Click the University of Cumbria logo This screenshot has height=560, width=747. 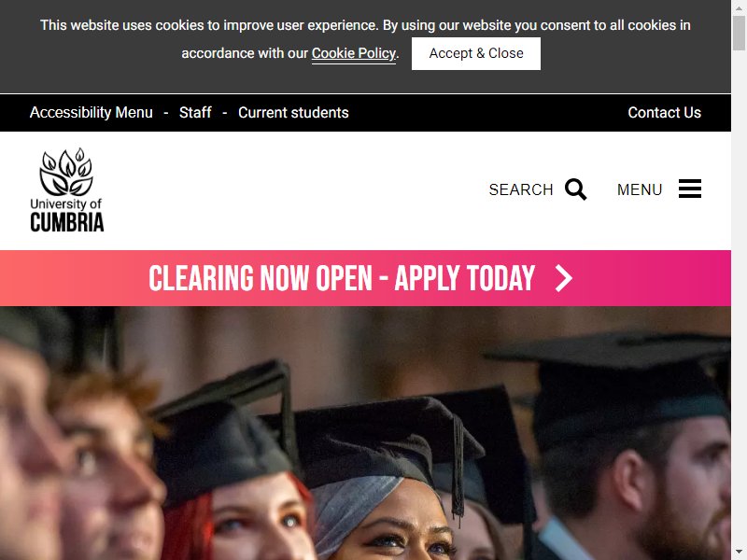pos(66,190)
